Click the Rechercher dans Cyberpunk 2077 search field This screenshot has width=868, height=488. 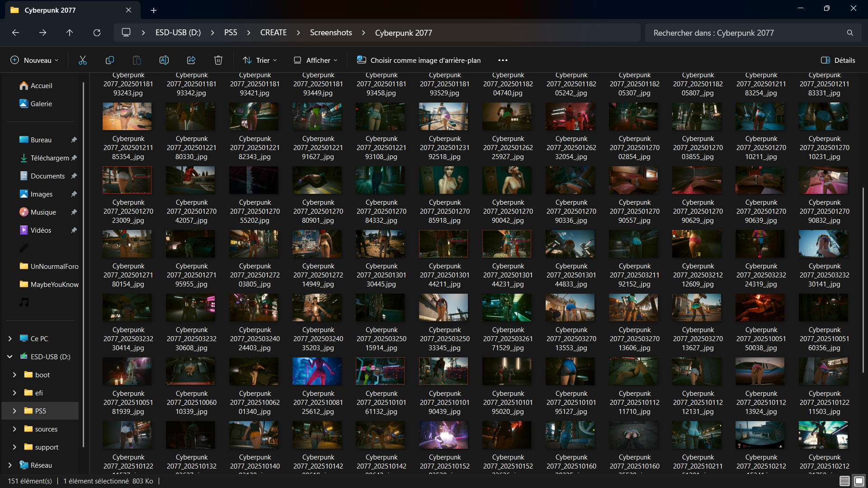pyautogui.click(x=746, y=33)
